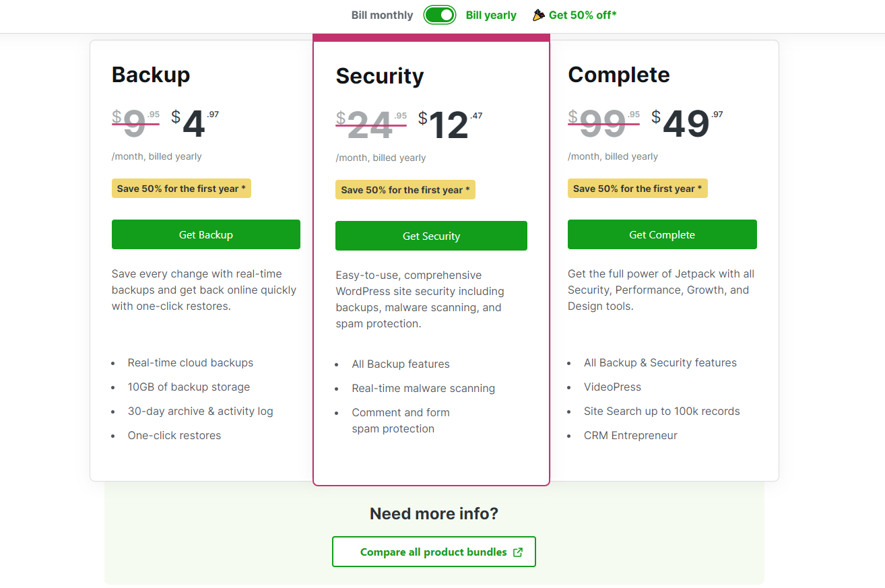Viewport: 885px width, 588px height.
Task: Select the Bill yearly option
Action: tap(491, 14)
